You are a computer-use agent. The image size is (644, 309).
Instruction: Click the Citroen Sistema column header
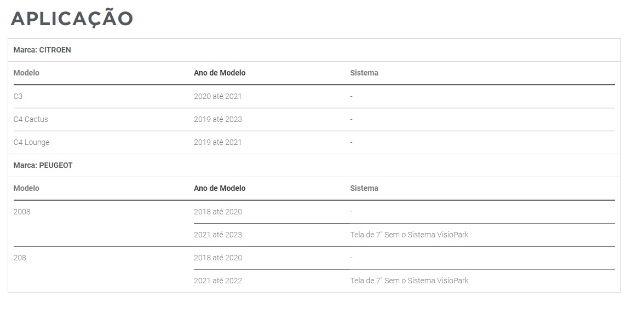tap(364, 73)
